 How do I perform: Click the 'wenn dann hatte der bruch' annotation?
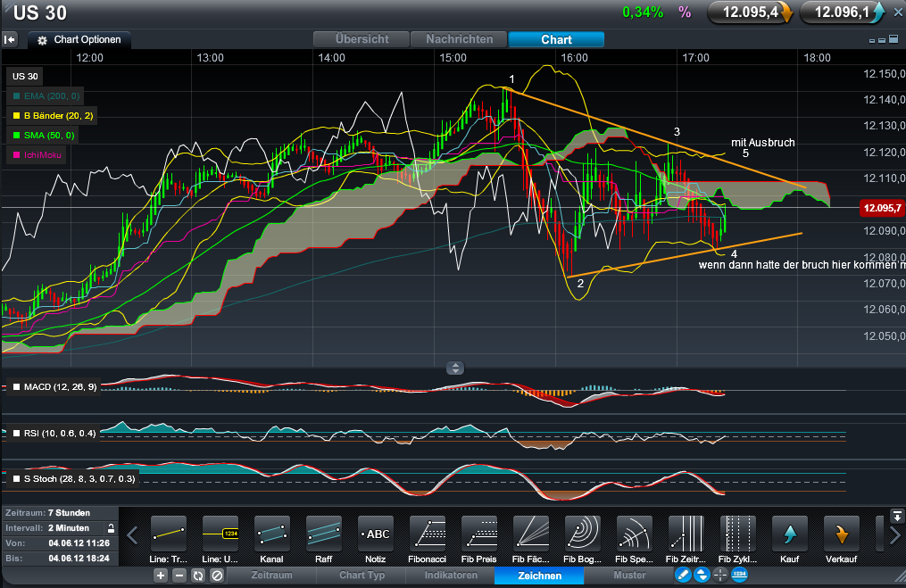(802, 265)
